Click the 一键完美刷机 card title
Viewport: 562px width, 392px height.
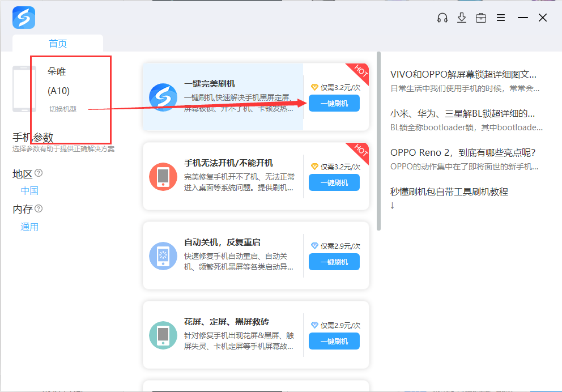coord(210,83)
